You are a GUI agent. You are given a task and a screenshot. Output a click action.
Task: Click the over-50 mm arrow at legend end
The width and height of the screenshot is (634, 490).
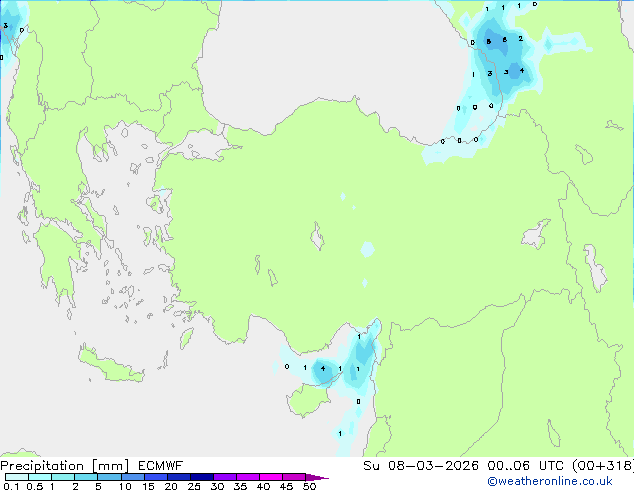(317, 477)
